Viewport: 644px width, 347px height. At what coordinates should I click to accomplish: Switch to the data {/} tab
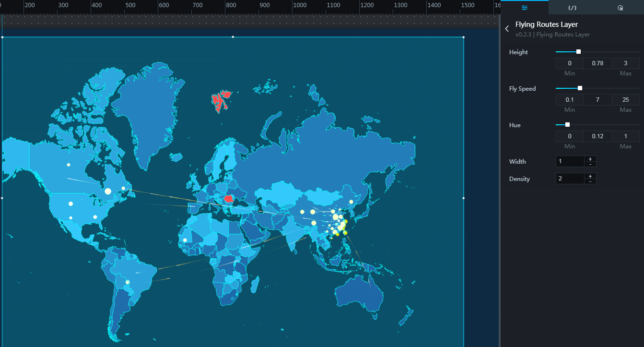tap(572, 8)
